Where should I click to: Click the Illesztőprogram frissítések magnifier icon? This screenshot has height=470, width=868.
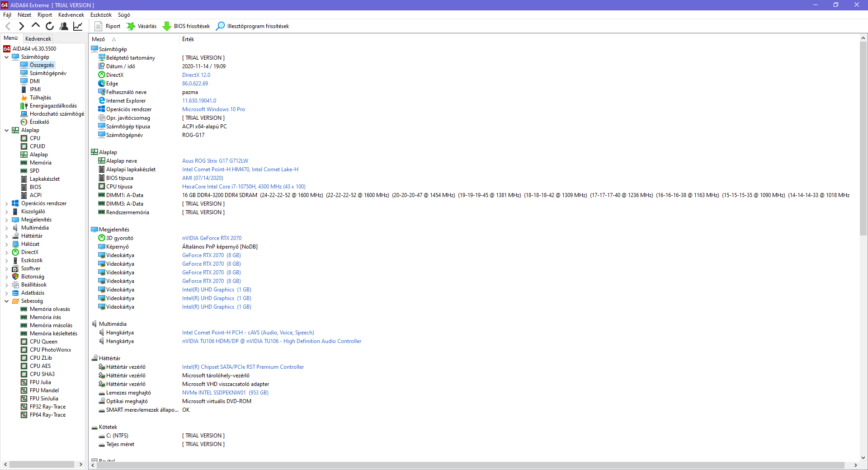pyautogui.click(x=220, y=26)
